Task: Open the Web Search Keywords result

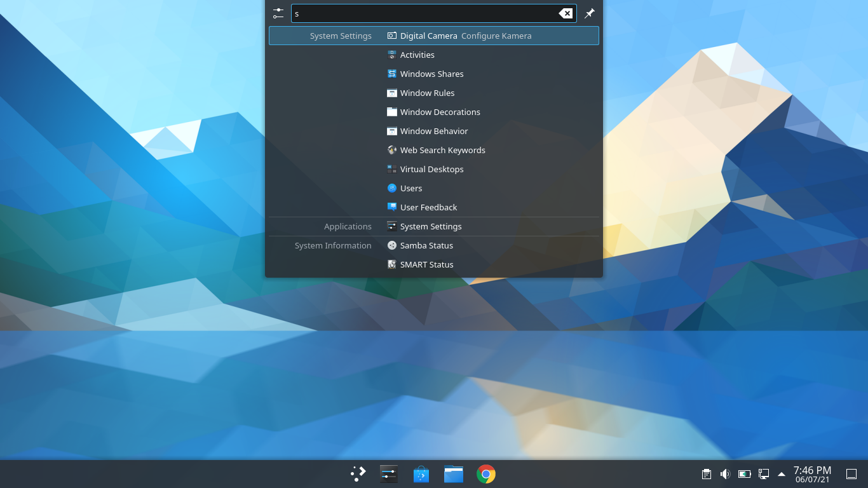Action: (x=442, y=150)
